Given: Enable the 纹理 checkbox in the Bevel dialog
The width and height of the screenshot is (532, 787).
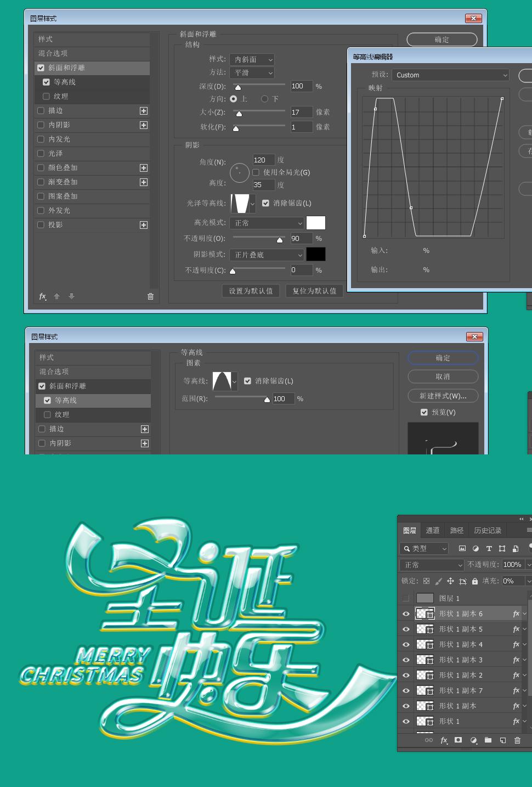Looking at the screenshot, I should 46,97.
